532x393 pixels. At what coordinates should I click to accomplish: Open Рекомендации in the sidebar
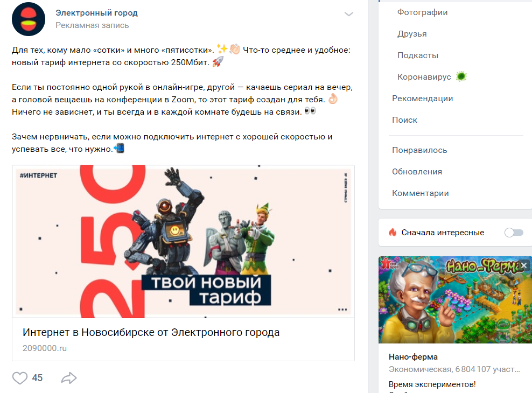pyautogui.click(x=422, y=99)
